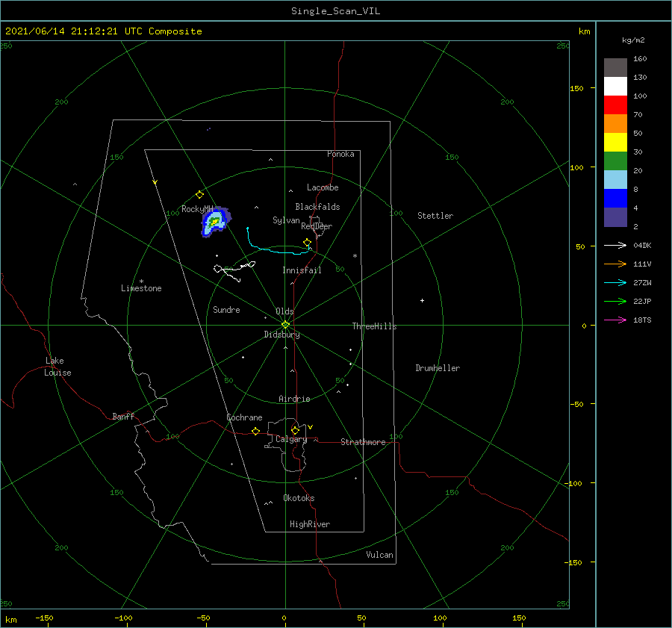Viewport: 672px width, 628px height.
Task: Click the cyan 27ZW track arrow legend
Action: 615,282
